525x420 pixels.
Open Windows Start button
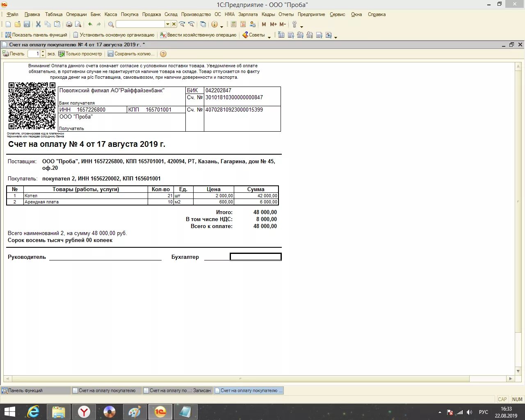[x=9, y=412]
